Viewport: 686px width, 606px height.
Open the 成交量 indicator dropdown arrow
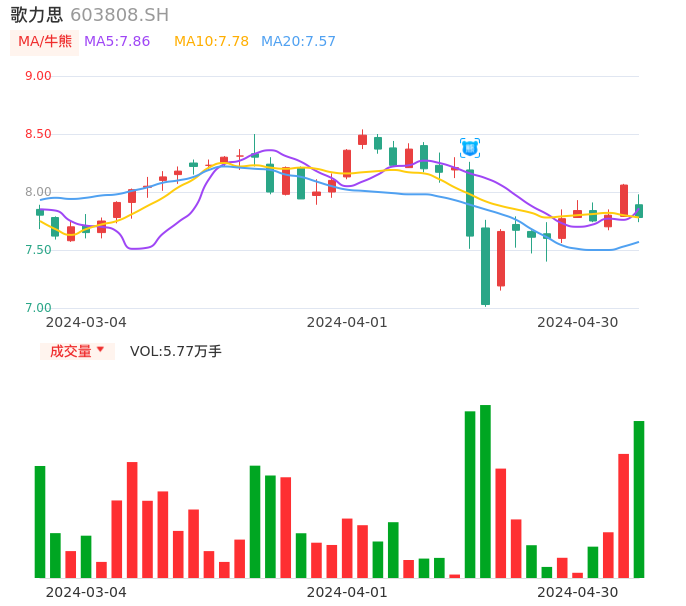tap(100, 350)
